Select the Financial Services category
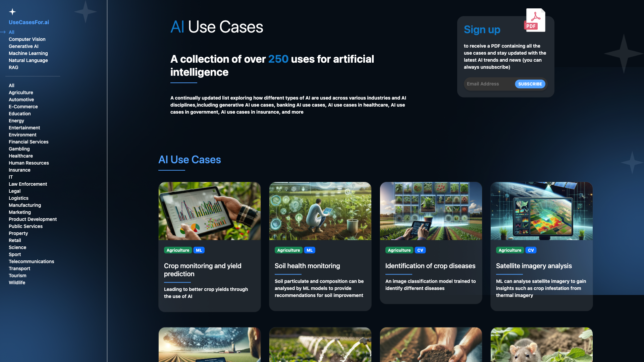This screenshot has width=644, height=362. (29, 142)
